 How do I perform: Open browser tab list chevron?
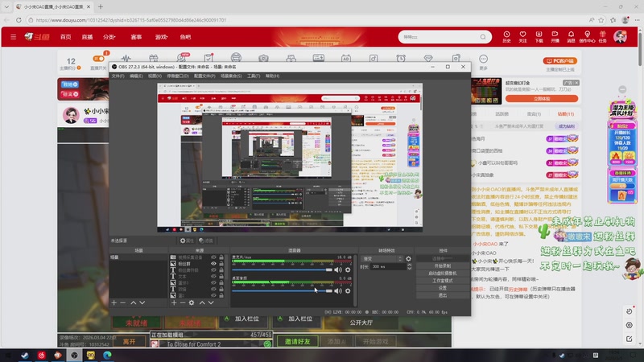[6, 6]
